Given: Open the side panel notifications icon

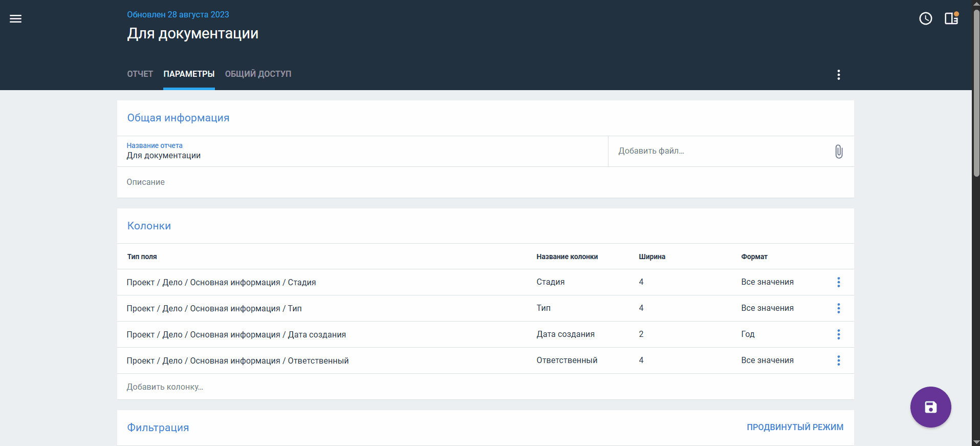Looking at the screenshot, I should (x=951, y=19).
